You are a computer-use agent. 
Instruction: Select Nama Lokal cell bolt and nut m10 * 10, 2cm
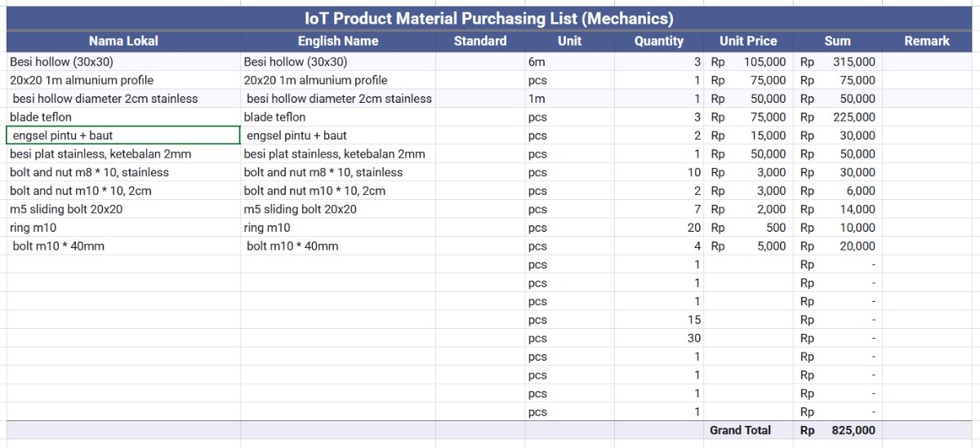pyautogui.click(x=123, y=191)
